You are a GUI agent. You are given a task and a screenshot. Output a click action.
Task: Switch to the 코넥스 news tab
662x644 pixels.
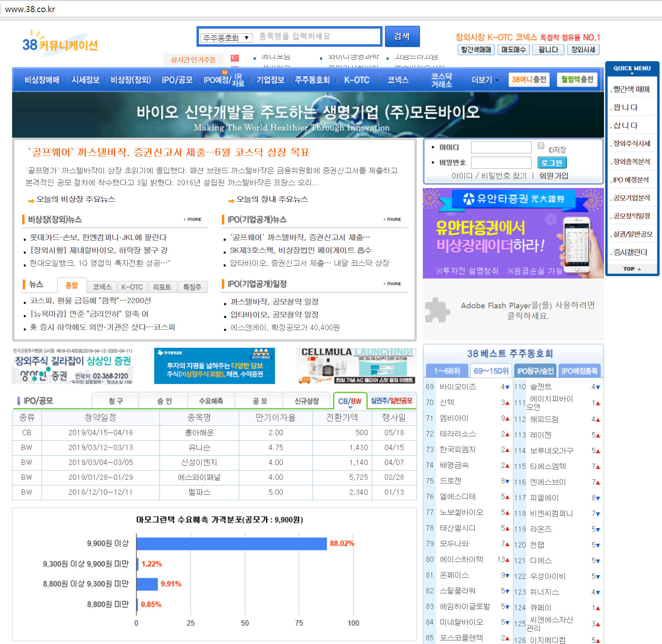102,287
